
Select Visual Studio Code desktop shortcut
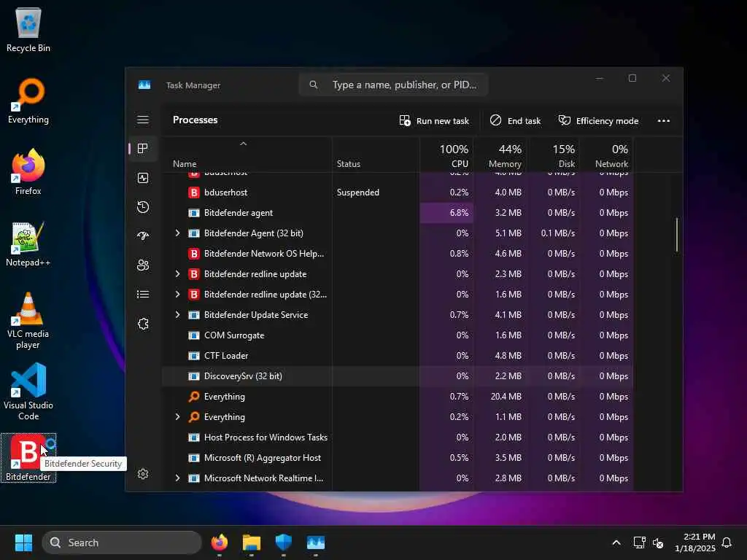[28, 392]
